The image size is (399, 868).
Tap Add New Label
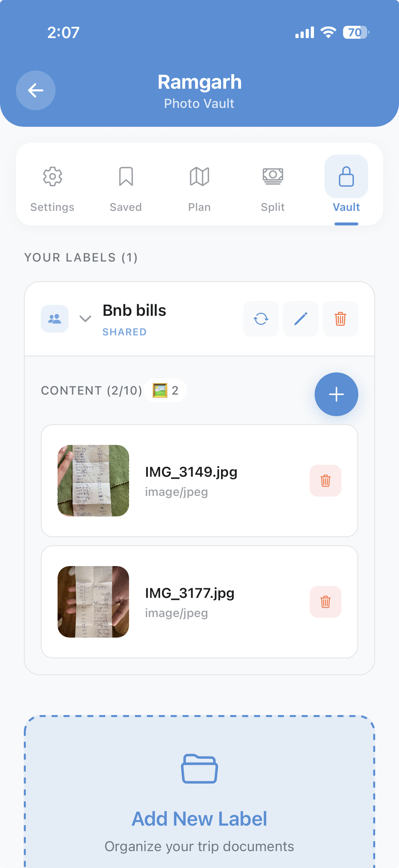pos(199,819)
